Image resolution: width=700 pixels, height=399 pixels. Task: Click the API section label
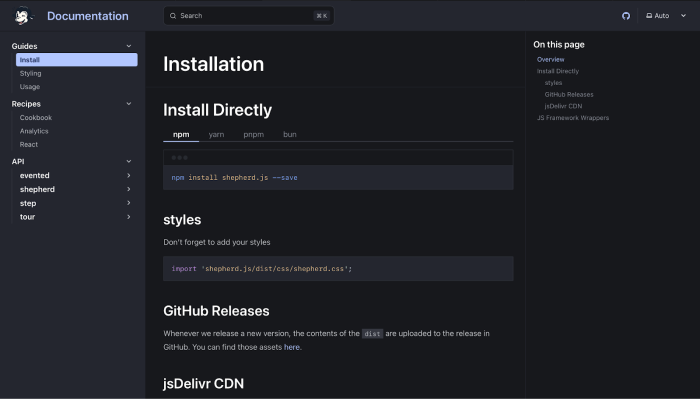point(18,161)
